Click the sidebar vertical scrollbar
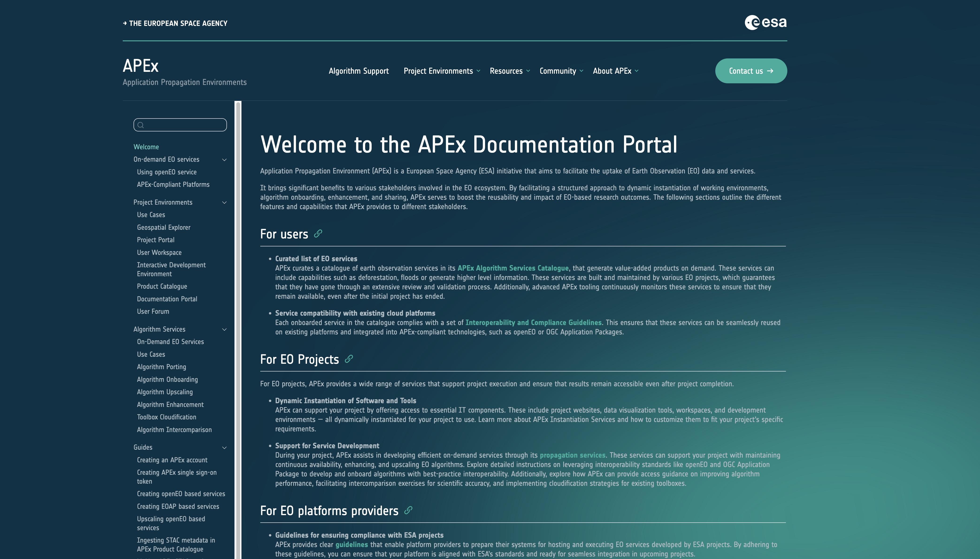Viewport: 980px width, 559px height. point(238,330)
